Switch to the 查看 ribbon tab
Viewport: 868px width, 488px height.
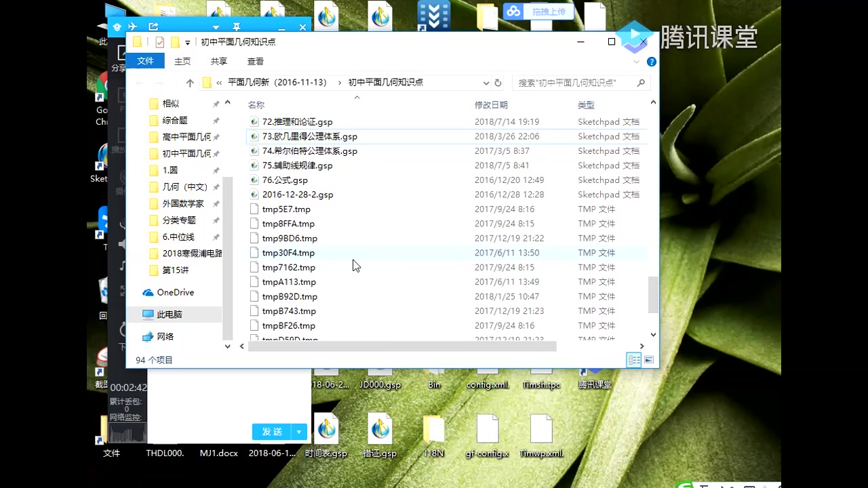[x=256, y=61]
